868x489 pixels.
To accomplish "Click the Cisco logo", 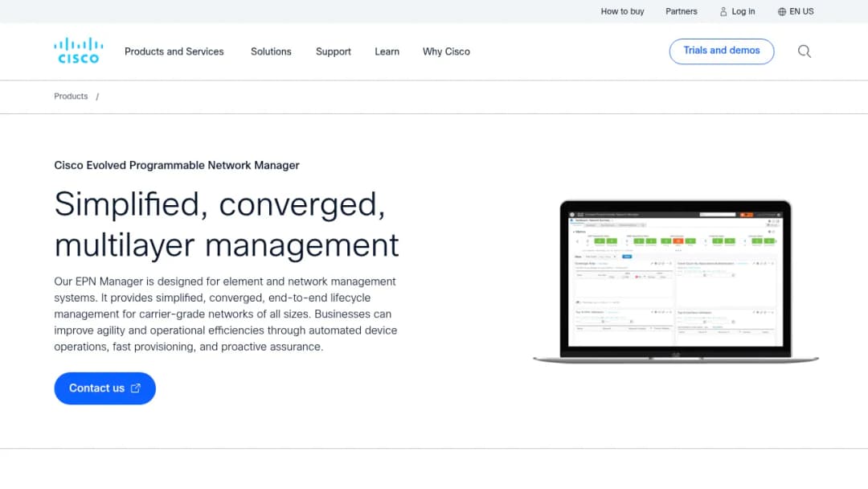I will click(78, 51).
